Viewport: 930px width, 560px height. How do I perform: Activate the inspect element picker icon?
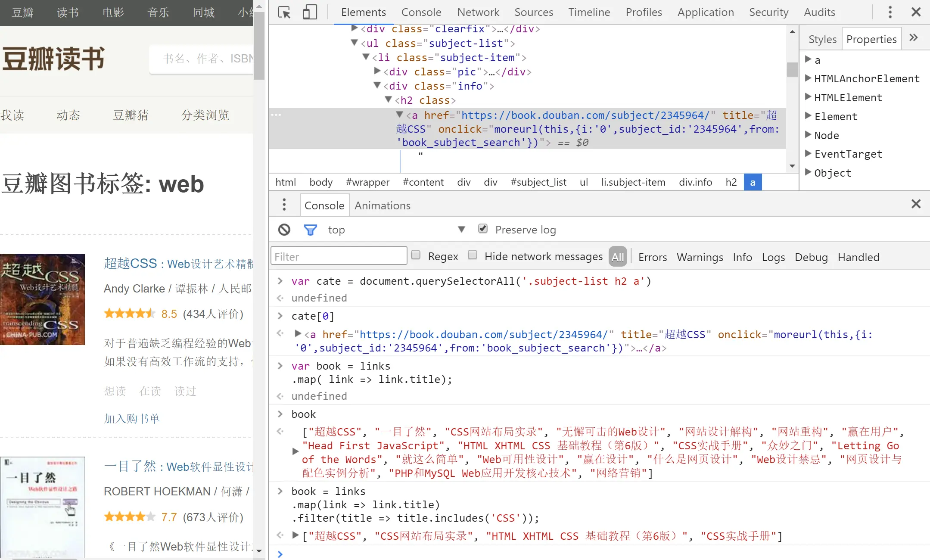click(284, 12)
